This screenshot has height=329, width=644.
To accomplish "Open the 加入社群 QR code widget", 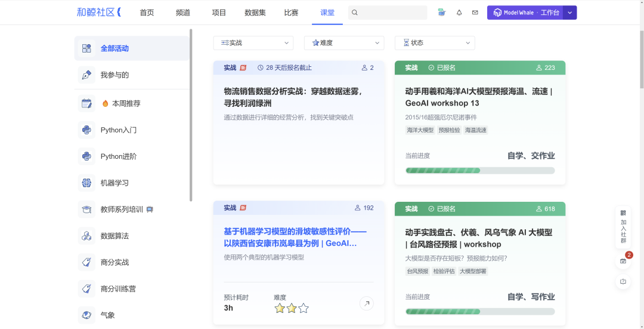I will point(623,227).
